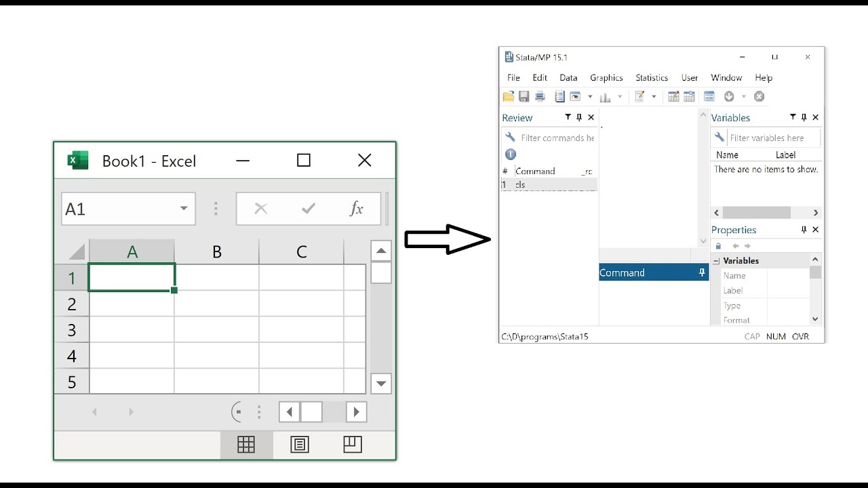The image size is (868, 488).
Task: Open the Statistics menu in Stata
Action: point(652,77)
